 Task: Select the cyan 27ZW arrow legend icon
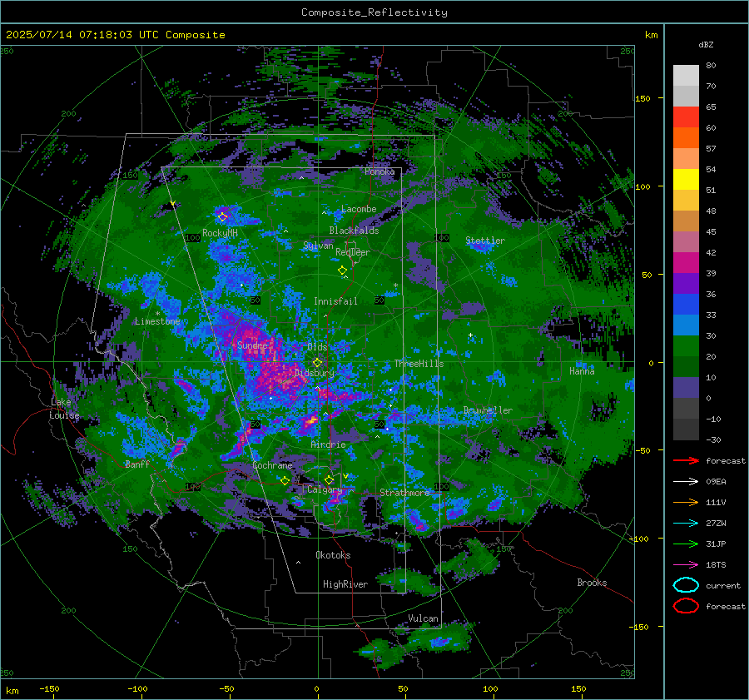686,523
